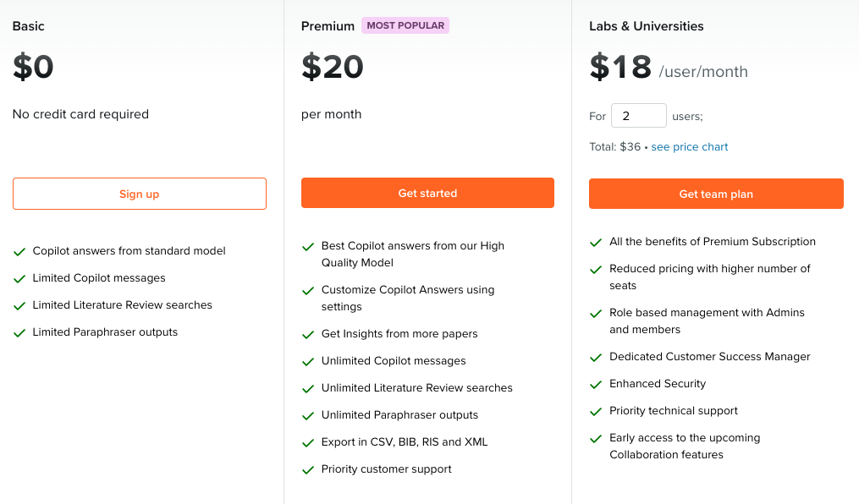The image size is (859, 504).
Task: Click the number of users input field
Action: pos(638,116)
